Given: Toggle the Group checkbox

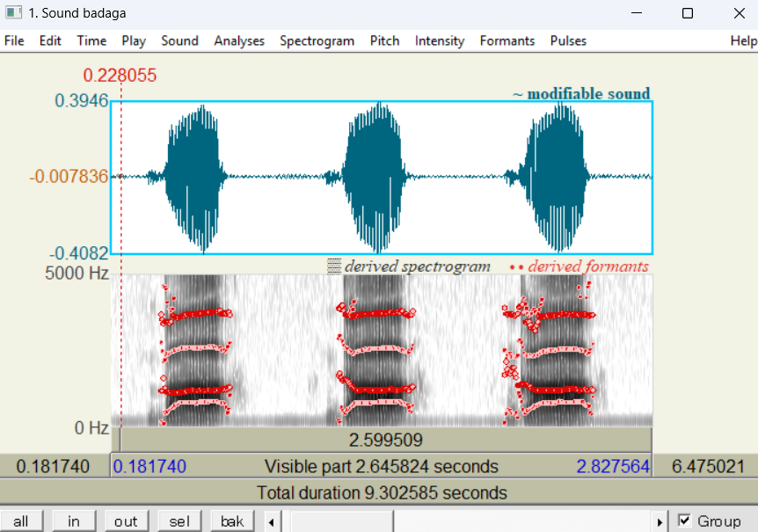Looking at the screenshot, I should [684, 521].
